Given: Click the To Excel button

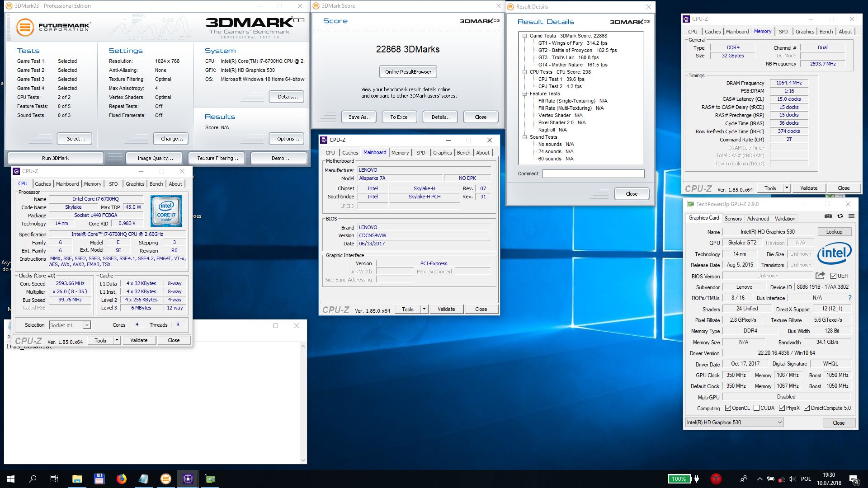Looking at the screenshot, I should (399, 117).
